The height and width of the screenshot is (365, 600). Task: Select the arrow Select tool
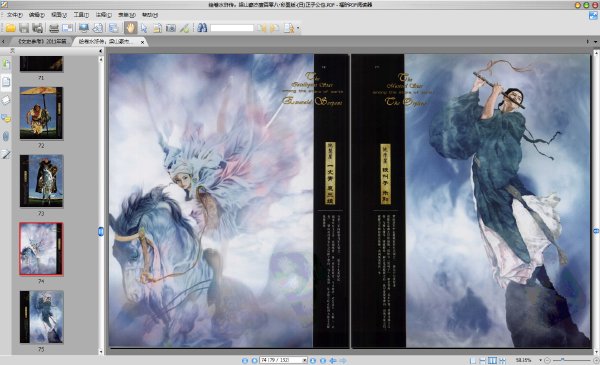pyautogui.click(x=144, y=28)
